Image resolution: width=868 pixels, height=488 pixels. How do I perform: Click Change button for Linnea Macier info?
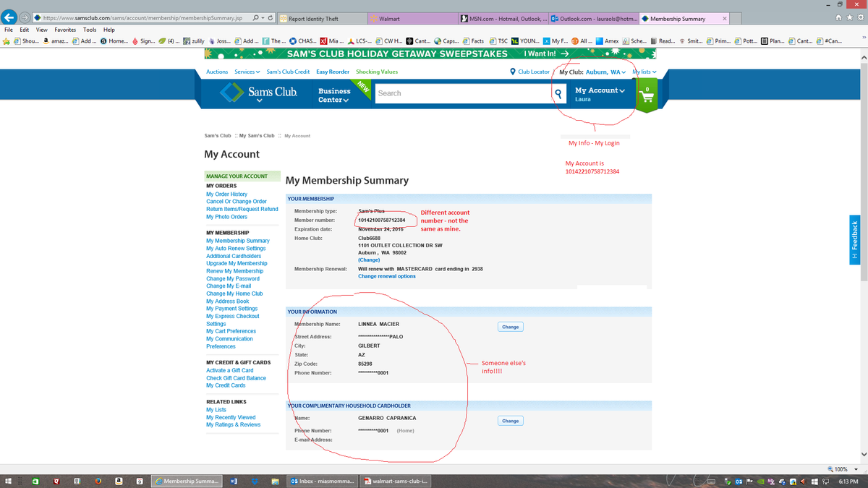pyautogui.click(x=511, y=327)
